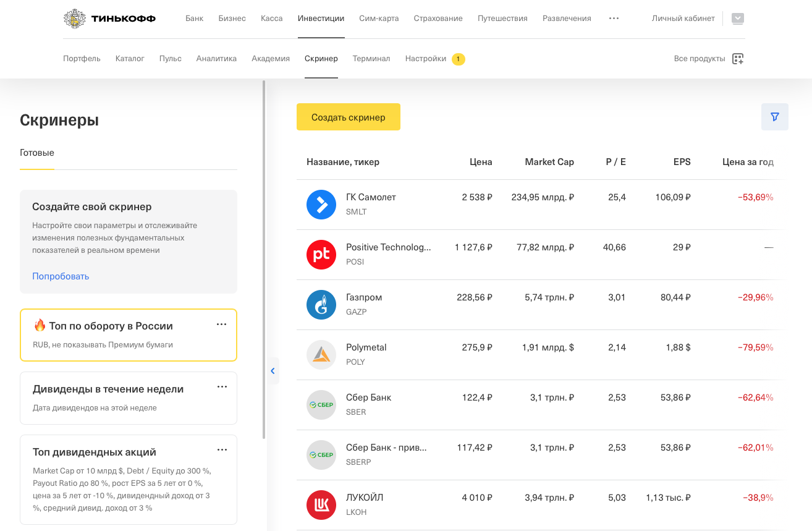Open the Бизнес menu item

click(x=232, y=19)
